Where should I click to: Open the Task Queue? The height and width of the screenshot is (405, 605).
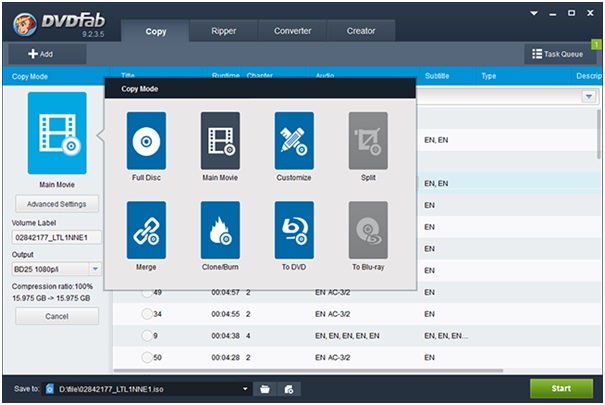pyautogui.click(x=558, y=54)
